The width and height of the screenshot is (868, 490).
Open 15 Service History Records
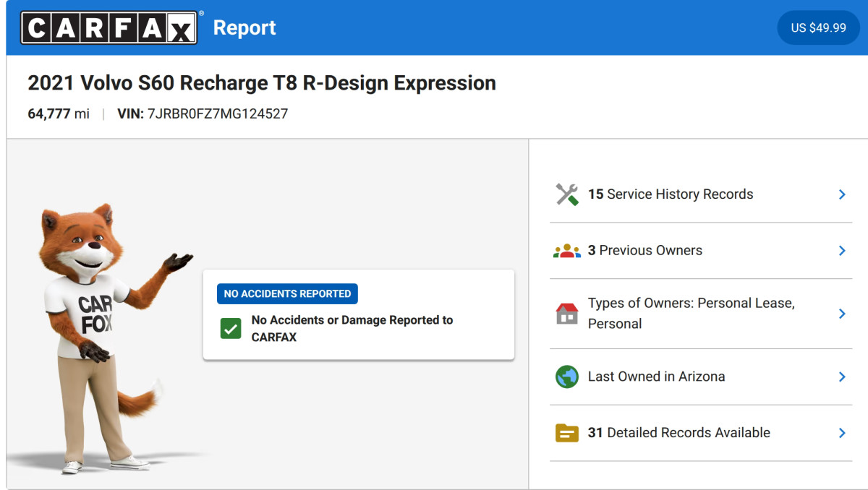coord(701,194)
